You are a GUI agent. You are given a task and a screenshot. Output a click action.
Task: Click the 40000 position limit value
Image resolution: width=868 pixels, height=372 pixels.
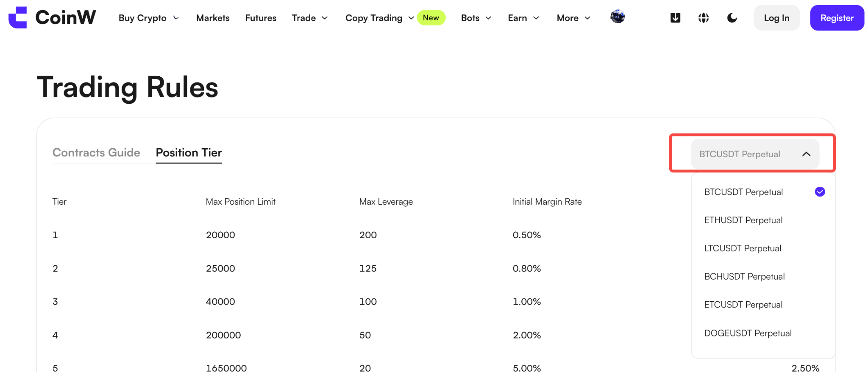click(220, 302)
